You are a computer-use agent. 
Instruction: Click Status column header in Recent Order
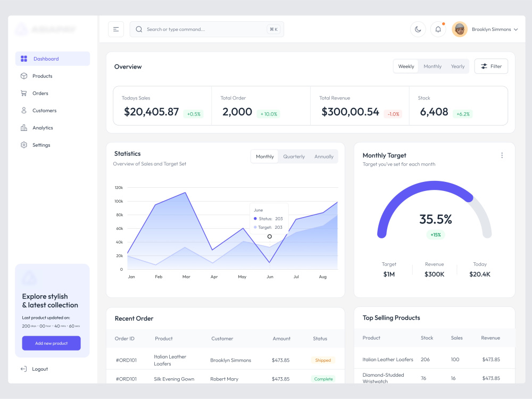[x=320, y=338]
